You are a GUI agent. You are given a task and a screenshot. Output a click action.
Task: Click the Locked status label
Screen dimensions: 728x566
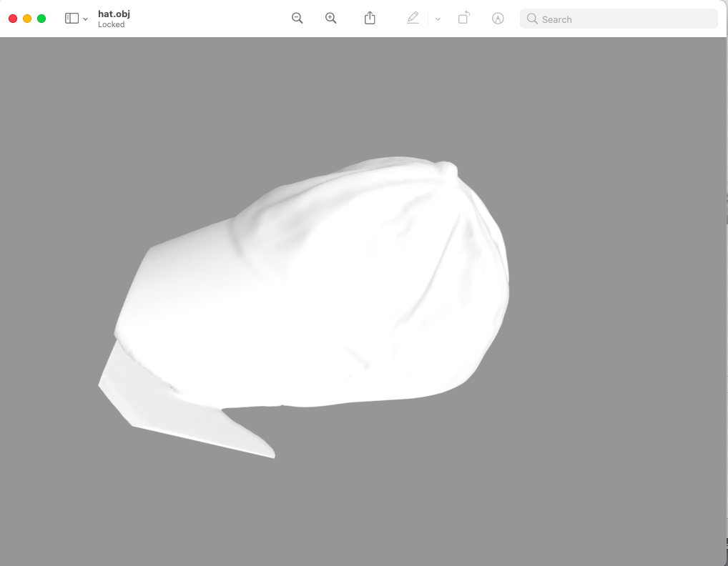111,24
